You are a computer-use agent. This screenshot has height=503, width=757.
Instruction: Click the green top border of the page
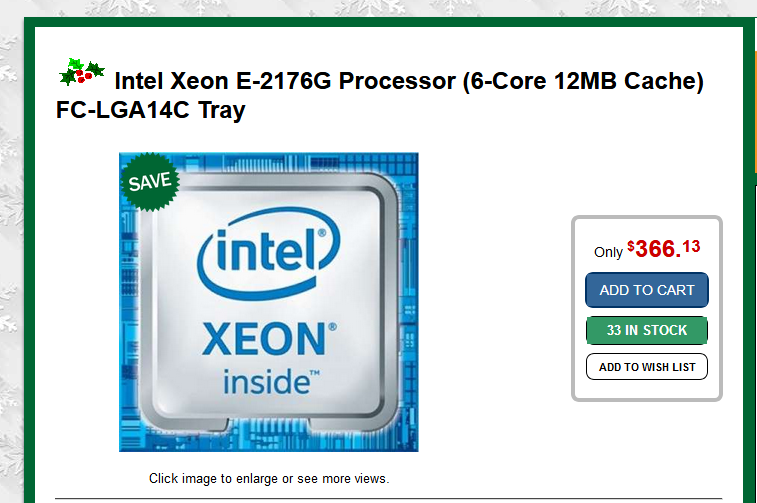386,22
